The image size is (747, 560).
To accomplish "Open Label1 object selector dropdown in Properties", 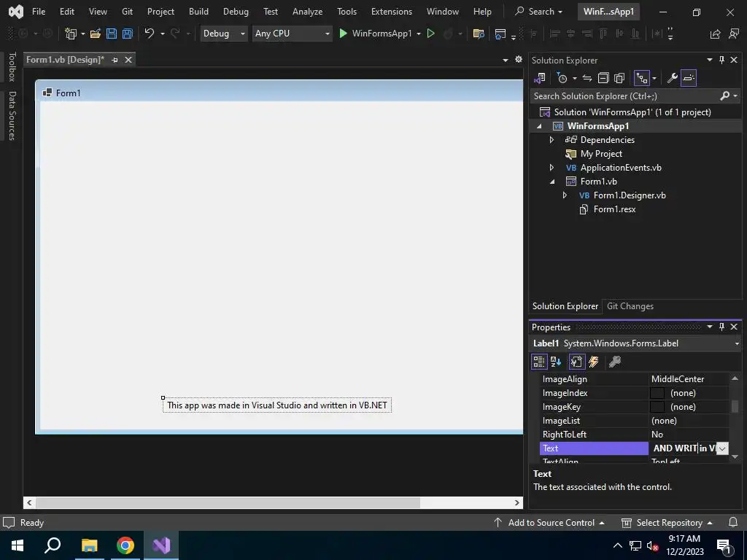I will 737,343.
